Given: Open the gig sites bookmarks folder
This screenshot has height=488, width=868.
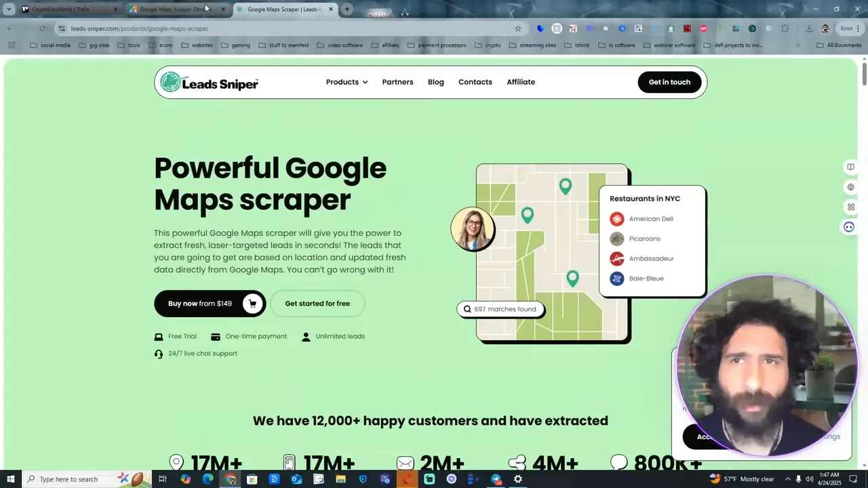Looking at the screenshot, I should [x=94, y=45].
